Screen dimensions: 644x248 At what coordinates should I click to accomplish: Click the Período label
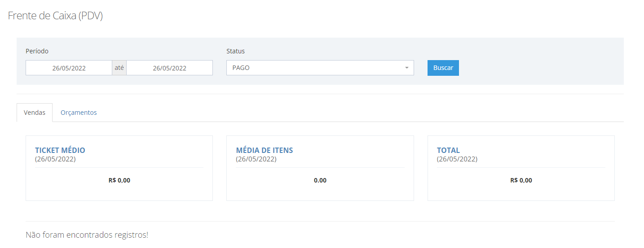pyautogui.click(x=37, y=51)
